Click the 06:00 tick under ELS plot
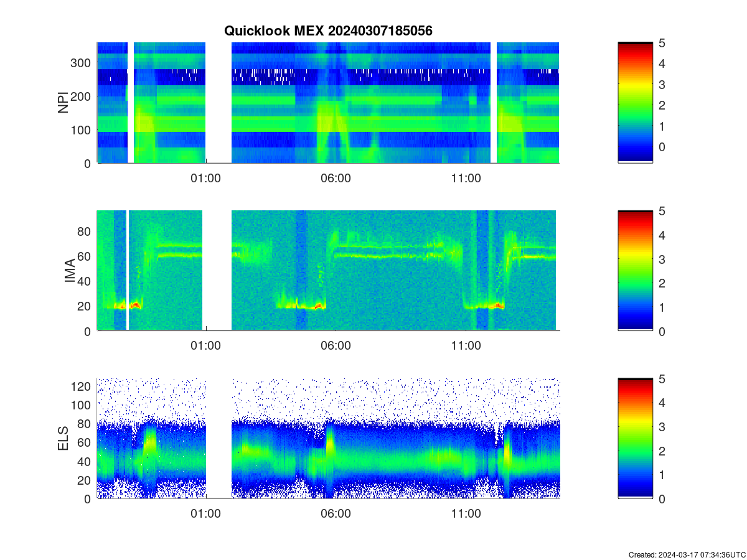The image size is (747, 560). [x=336, y=513]
